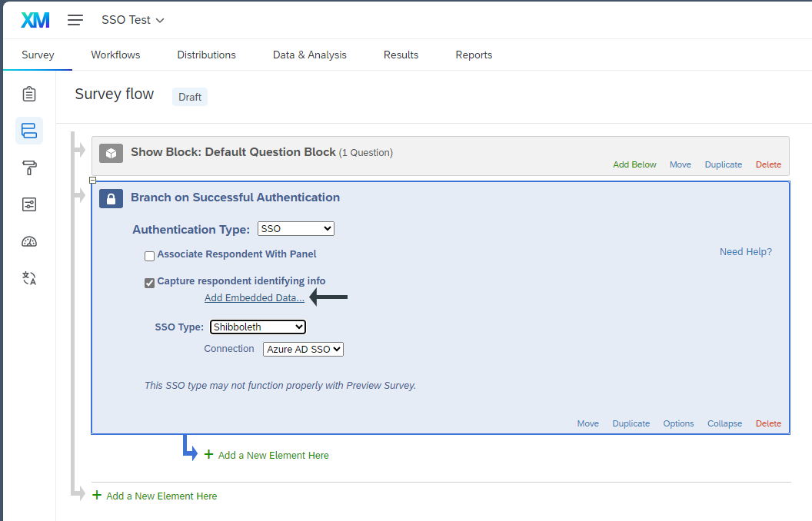Expand the SSO Type Shibboleth dropdown

258,327
